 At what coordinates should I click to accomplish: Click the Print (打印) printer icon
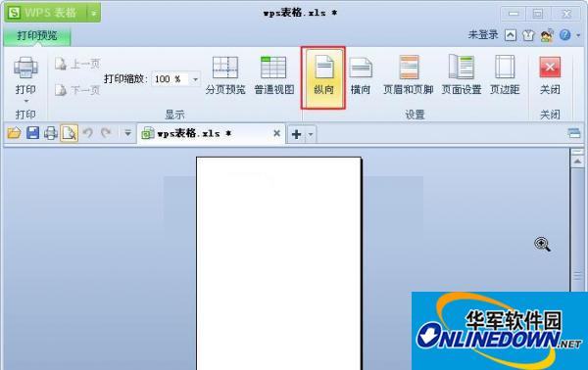25,68
